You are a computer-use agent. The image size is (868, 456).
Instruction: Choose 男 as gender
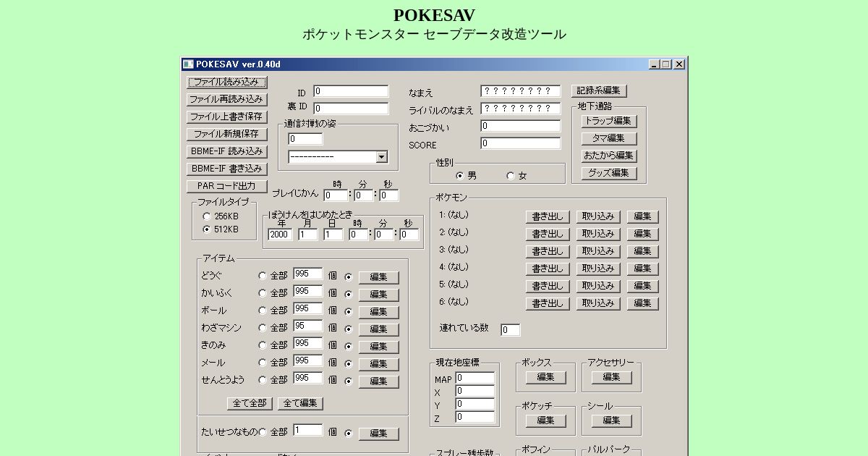click(x=460, y=176)
